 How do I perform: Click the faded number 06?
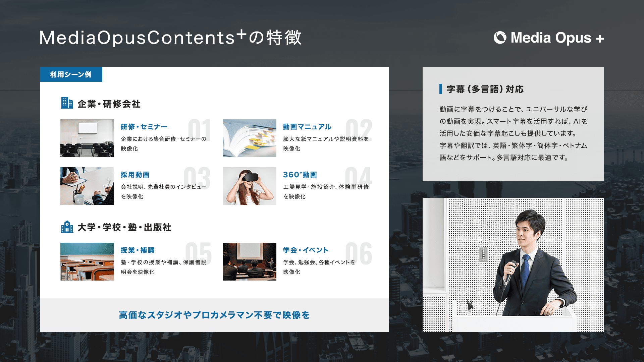[359, 253]
